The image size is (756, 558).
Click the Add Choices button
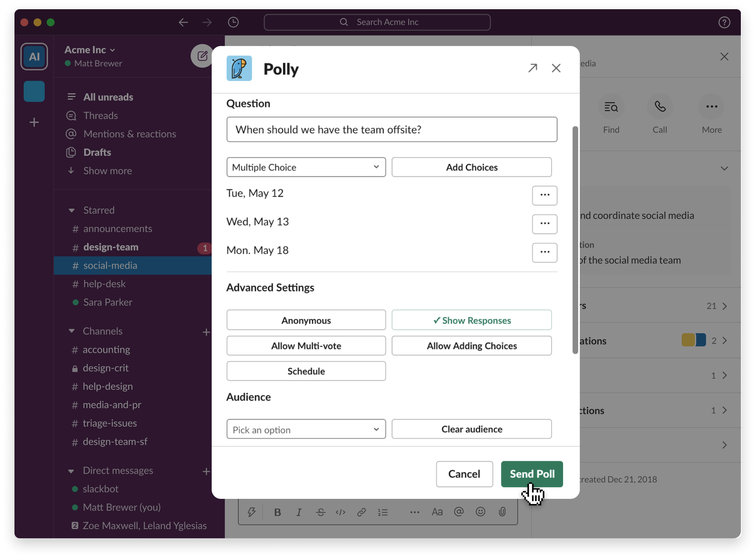tap(472, 167)
